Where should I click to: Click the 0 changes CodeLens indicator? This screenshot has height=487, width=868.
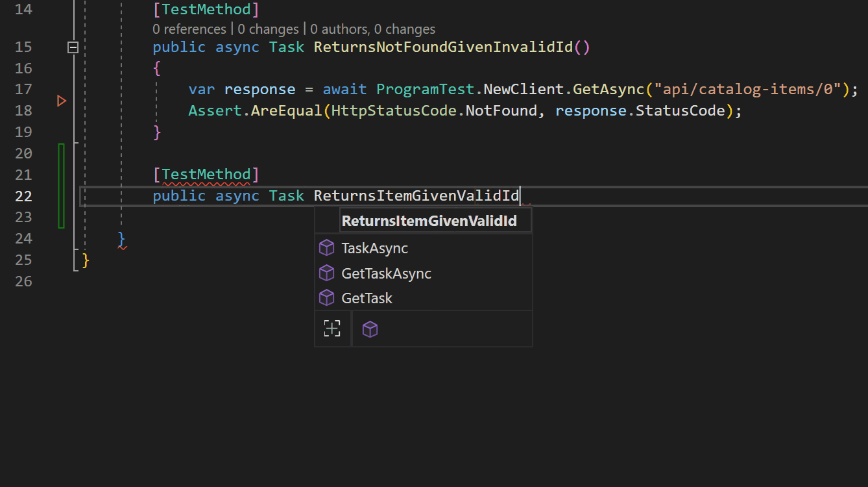268,29
